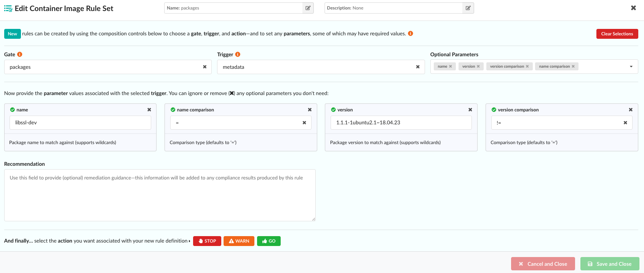Open the name comparison type dropdown
This screenshot has height=273, width=644.
coord(236,123)
